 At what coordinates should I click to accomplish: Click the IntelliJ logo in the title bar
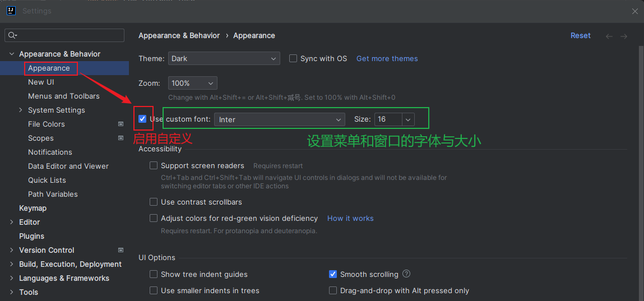point(11,11)
